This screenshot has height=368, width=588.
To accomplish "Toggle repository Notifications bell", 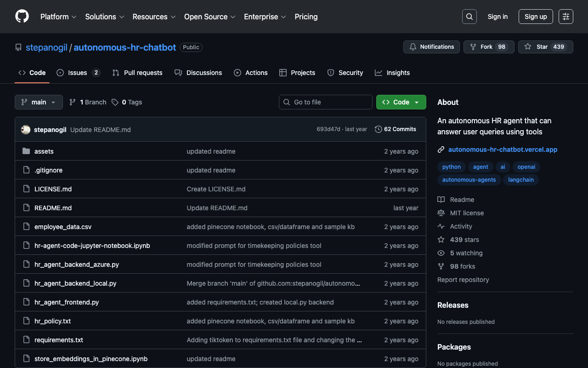I will (x=431, y=47).
